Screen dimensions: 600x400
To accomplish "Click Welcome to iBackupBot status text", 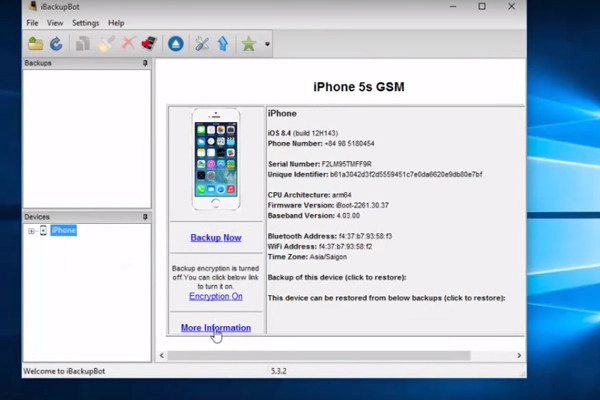I will point(64,371).
